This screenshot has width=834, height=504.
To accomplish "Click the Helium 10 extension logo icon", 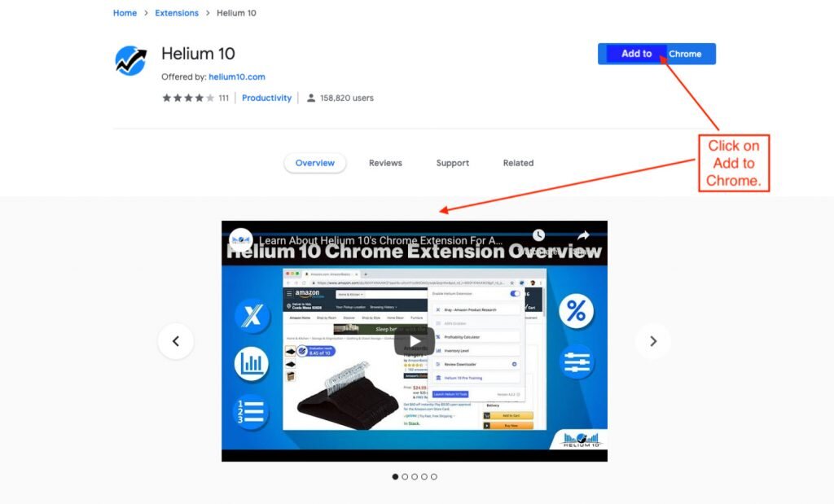I will click(x=131, y=60).
